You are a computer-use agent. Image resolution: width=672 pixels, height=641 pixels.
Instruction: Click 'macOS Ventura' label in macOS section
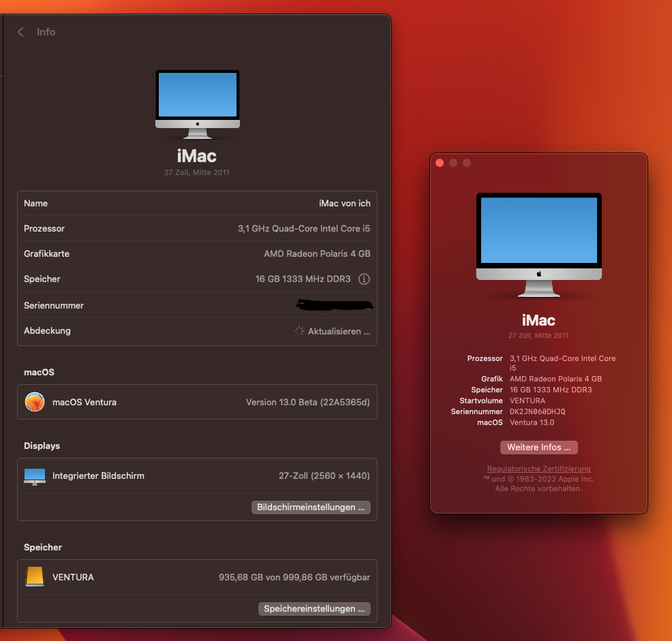(x=85, y=403)
